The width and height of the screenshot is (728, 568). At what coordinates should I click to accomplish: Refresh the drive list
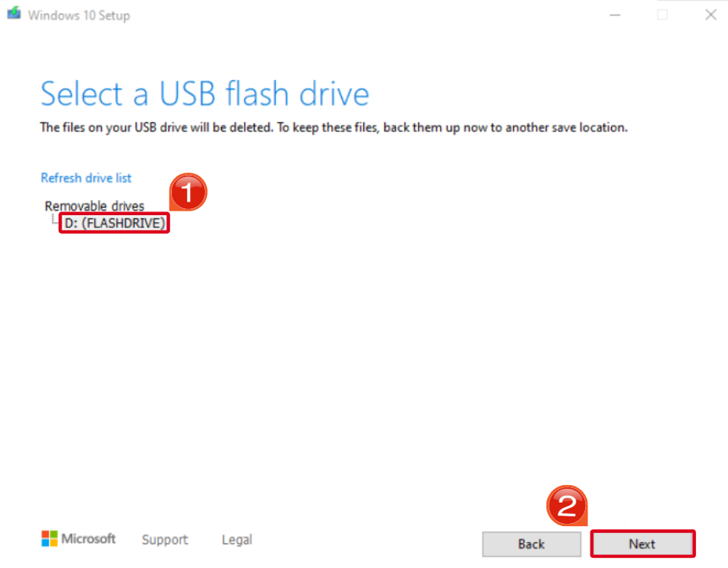pyautogui.click(x=86, y=178)
